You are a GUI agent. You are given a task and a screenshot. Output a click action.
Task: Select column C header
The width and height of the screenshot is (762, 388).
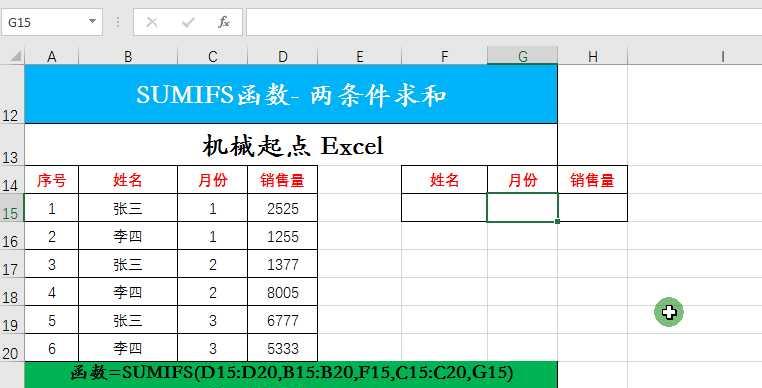[x=212, y=56]
